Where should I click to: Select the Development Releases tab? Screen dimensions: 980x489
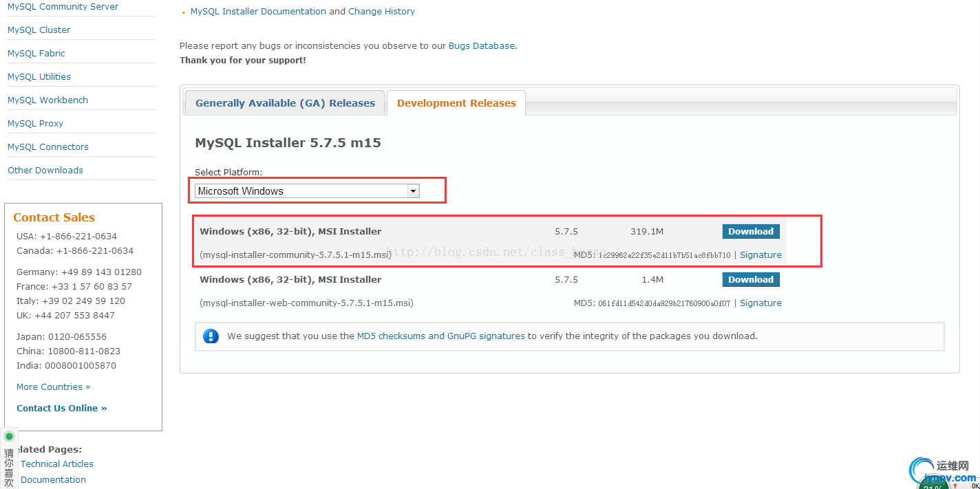tap(456, 103)
